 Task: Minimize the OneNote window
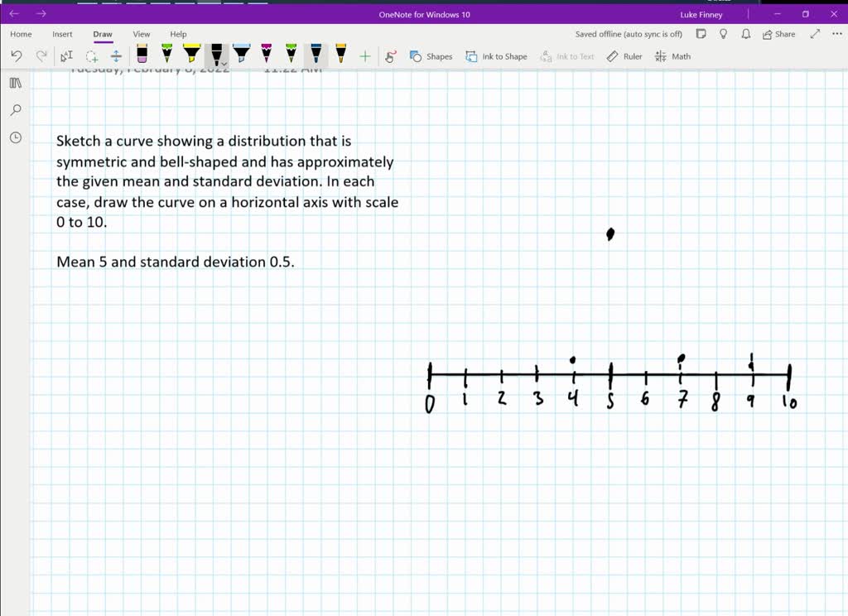(x=777, y=14)
